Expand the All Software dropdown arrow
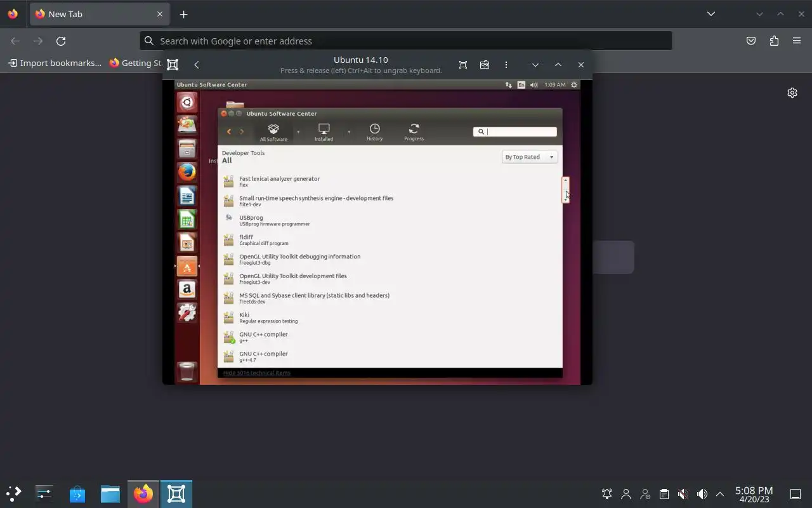The width and height of the screenshot is (812, 508). [x=298, y=132]
